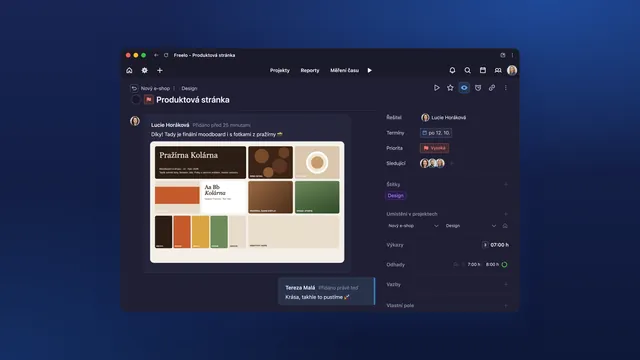The image size is (640, 360).
Task: Click green progress circle in Odhady
Action: coord(504,264)
